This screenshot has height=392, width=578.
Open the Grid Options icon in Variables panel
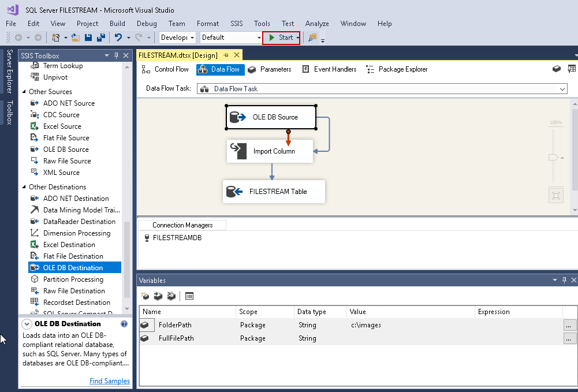189,296
